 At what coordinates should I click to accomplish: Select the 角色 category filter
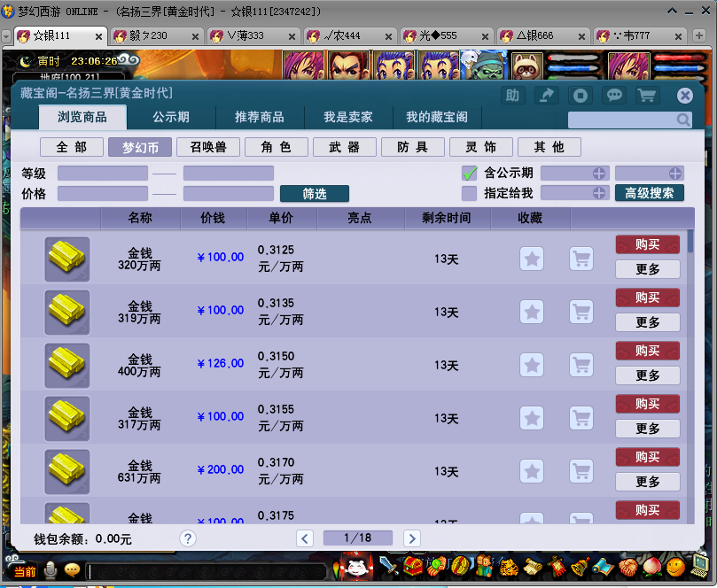(277, 147)
